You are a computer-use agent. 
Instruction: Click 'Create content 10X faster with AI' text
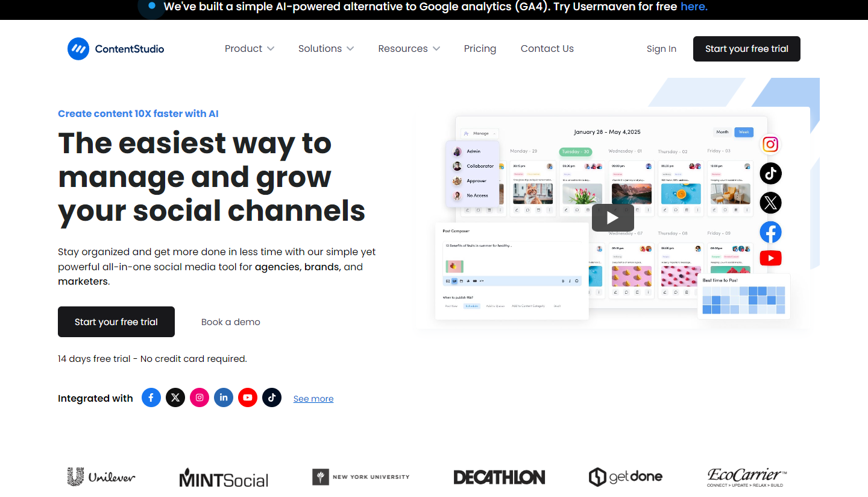pyautogui.click(x=138, y=113)
